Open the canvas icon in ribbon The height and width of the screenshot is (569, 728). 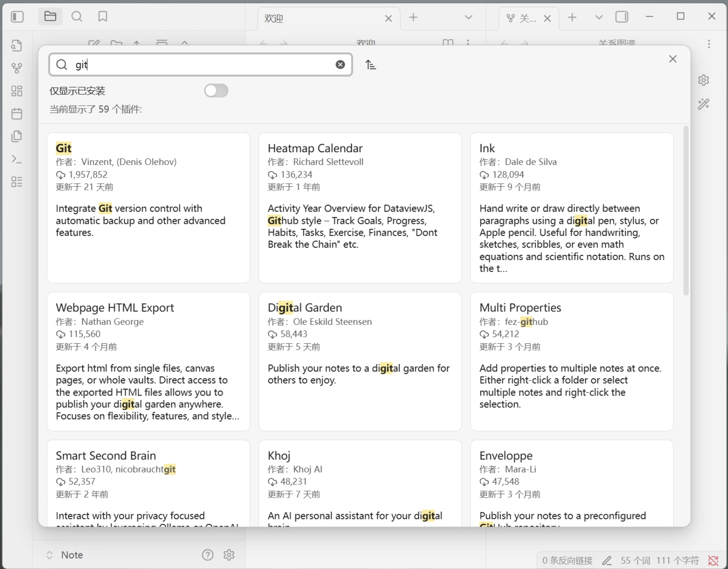pos(17,91)
